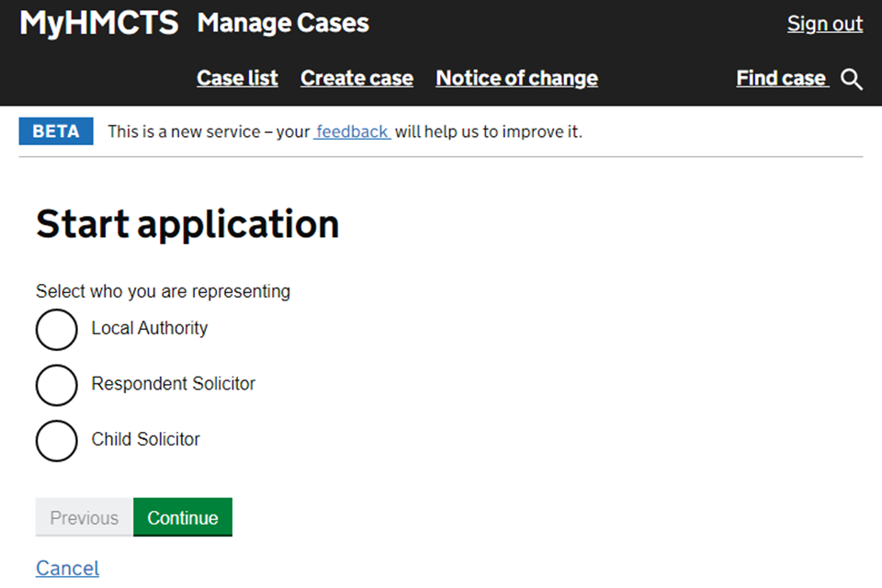Click the Local Authority label text
The height and width of the screenshot is (588, 882).
pyautogui.click(x=150, y=329)
